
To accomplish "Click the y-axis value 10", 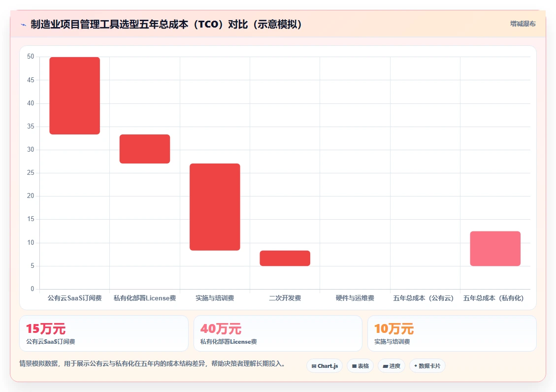I will coord(31,242).
